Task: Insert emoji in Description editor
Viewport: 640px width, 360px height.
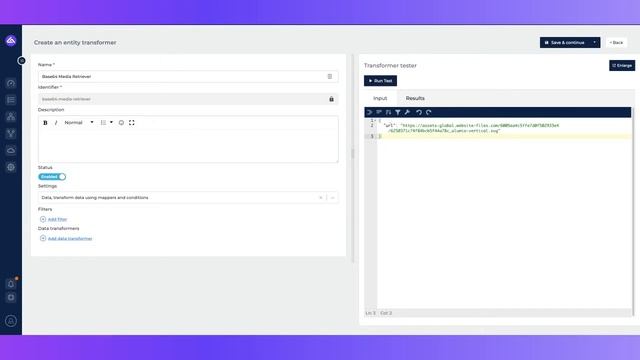Action: coord(121,122)
